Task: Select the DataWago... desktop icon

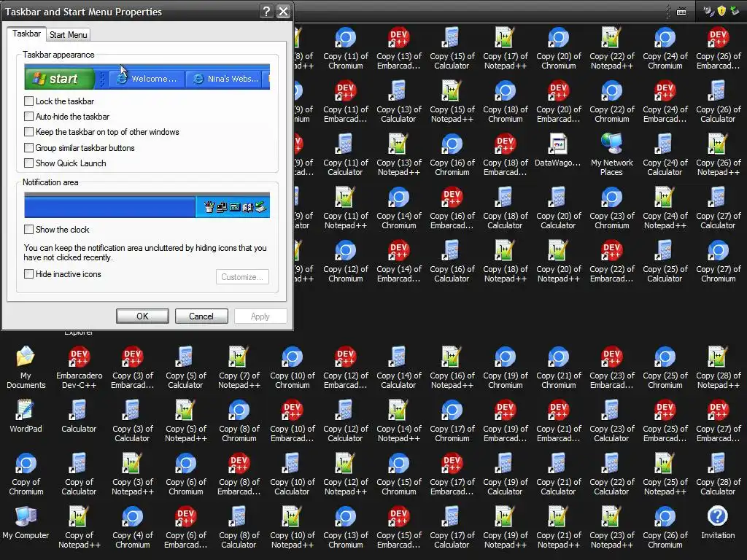Action: (x=558, y=150)
